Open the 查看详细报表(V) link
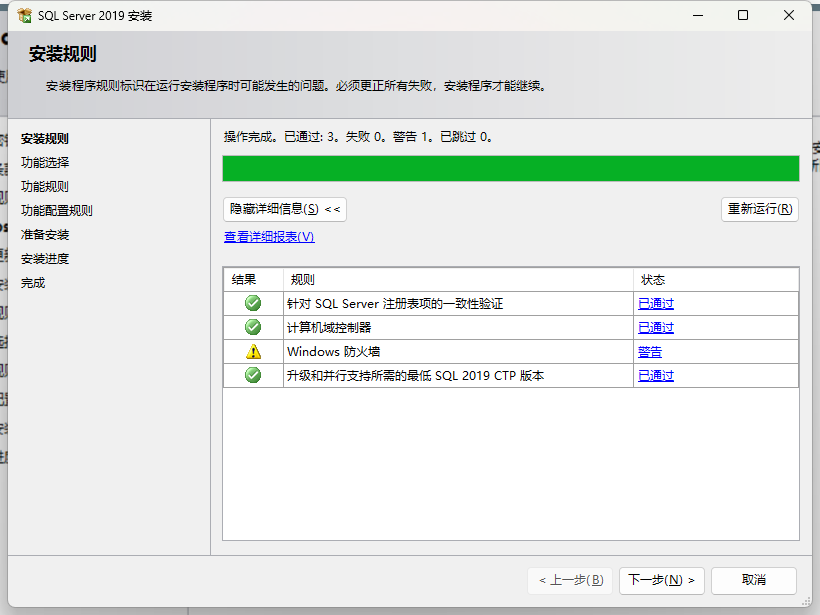 [x=269, y=237]
